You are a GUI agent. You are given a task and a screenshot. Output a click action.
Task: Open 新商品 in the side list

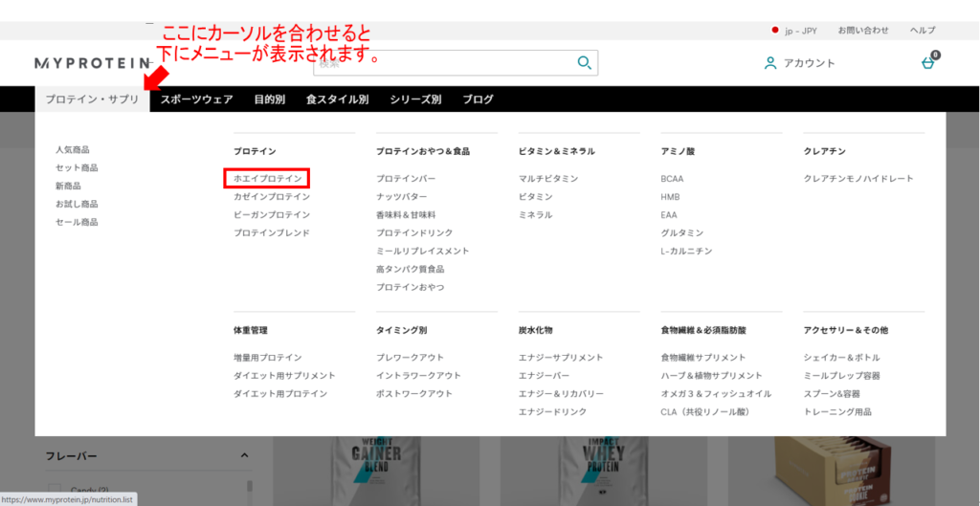[x=68, y=187]
